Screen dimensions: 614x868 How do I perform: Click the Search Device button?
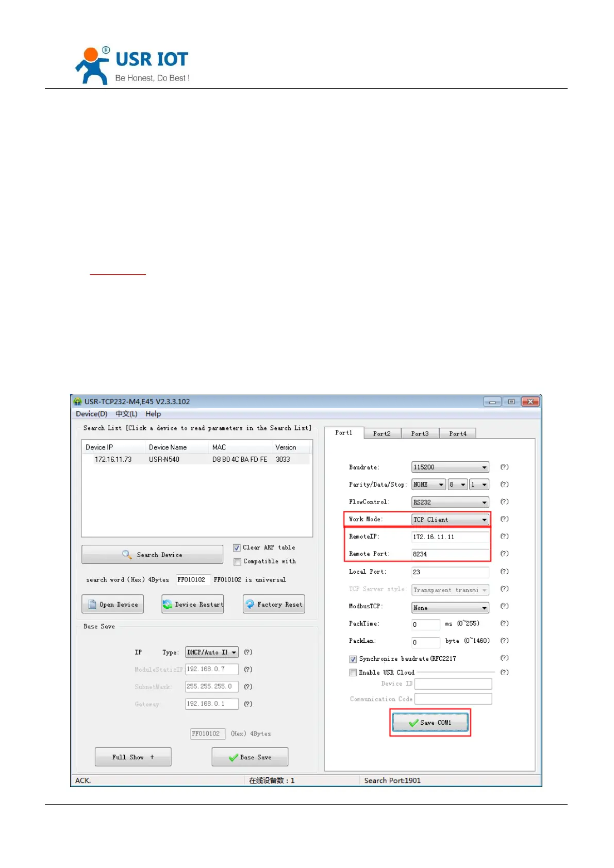point(152,555)
